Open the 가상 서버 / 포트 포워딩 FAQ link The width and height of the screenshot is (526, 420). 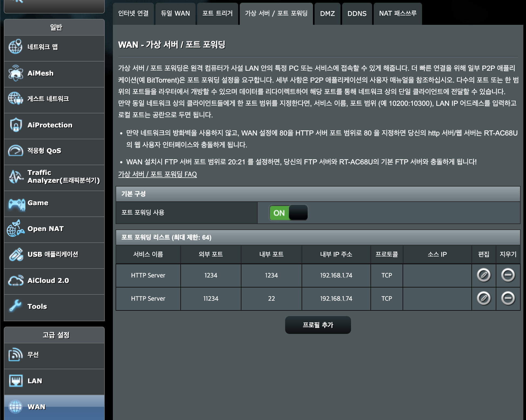pos(157,174)
